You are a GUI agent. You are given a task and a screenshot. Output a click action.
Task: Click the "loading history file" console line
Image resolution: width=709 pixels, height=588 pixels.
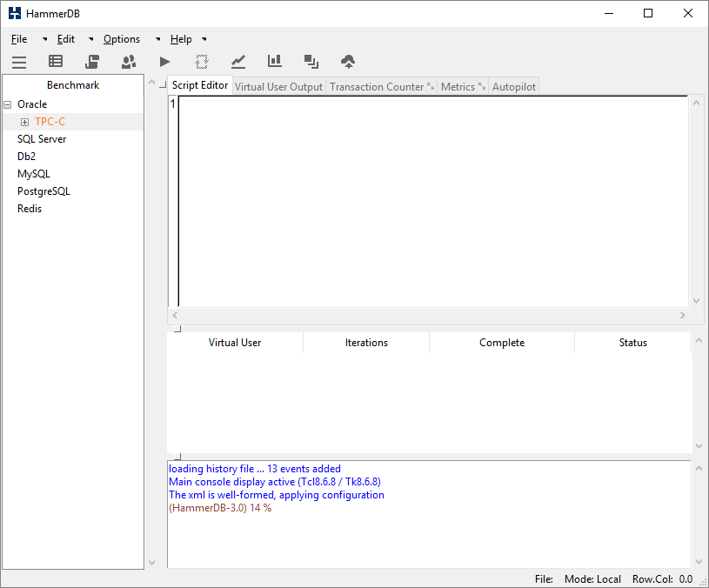[255, 469]
